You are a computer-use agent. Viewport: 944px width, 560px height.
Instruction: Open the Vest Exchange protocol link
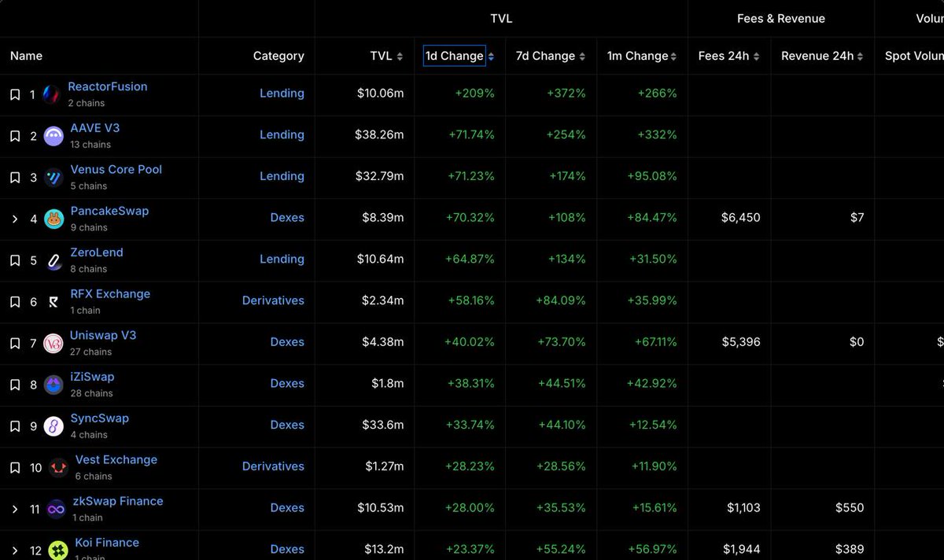(x=116, y=459)
